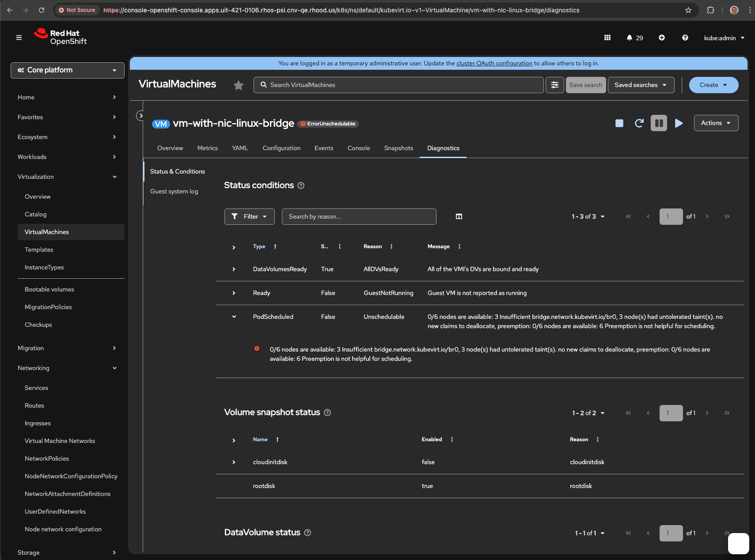Click the Start VM play icon
Screen dimensions: 755x560
[x=679, y=123]
